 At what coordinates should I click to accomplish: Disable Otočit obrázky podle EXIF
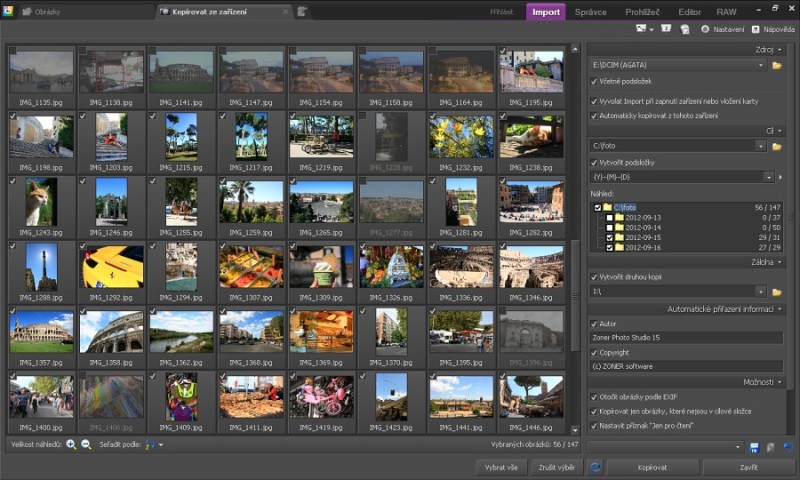click(594, 397)
